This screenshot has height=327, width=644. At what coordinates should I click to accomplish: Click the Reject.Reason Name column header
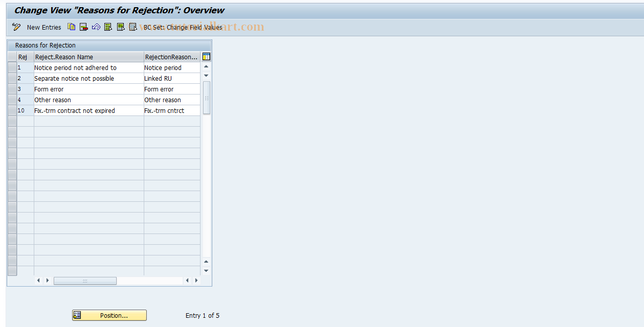89,57
